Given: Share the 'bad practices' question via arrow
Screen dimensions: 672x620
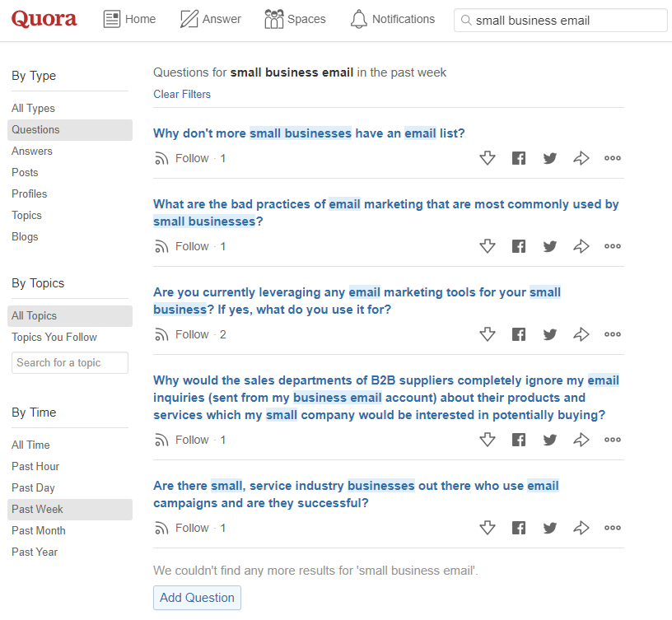Looking at the screenshot, I should click(581, 246).
